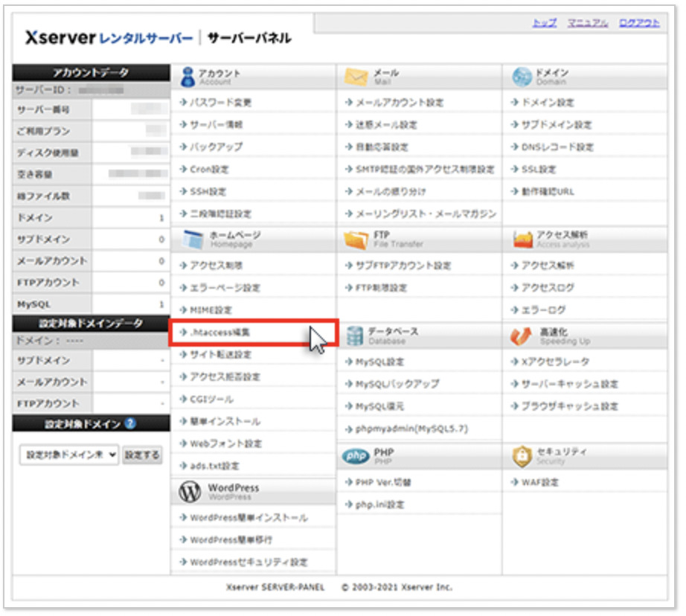Open phpmyadmin(MySQL5.7)
This screenshot has height=616, width=686.
(x=411, y=429)
